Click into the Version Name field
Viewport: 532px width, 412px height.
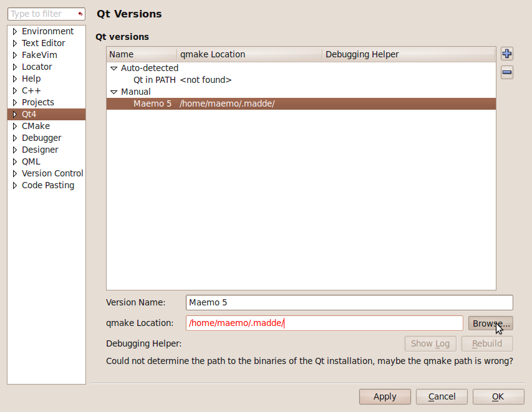click(x=349, y=302)
